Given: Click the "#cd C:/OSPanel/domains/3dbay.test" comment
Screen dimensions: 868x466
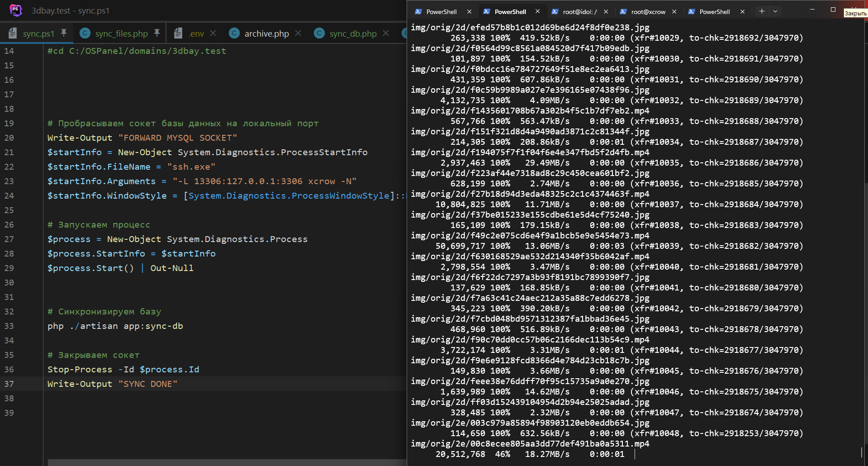Looking at the screenshot, I should pyautogui.click(x=137, y=51).
